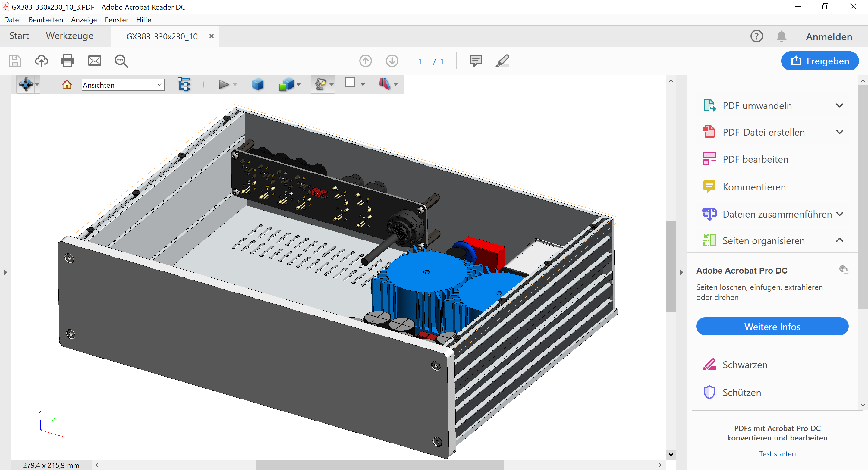The image size is (868, 470).
Task: Open the lighting options dropdown arrow
Action: point(332,85)
